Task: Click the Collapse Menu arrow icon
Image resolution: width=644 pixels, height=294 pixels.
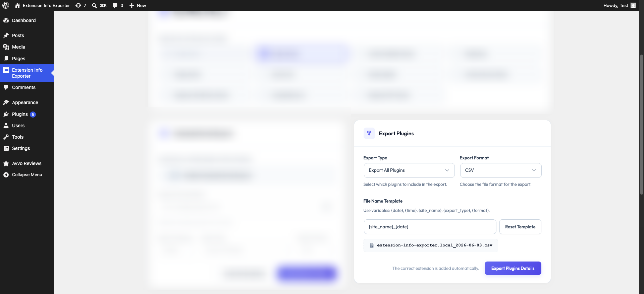Action: click(x=6, y=175)
